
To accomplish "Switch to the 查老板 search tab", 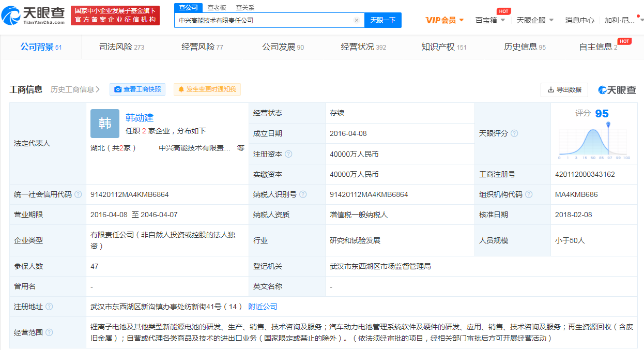I will click(x=217, y=8).
